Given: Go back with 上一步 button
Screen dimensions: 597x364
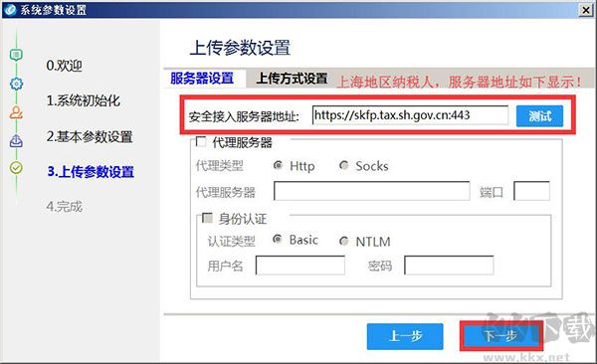Looking at the screenshot, I should (405, 336).
